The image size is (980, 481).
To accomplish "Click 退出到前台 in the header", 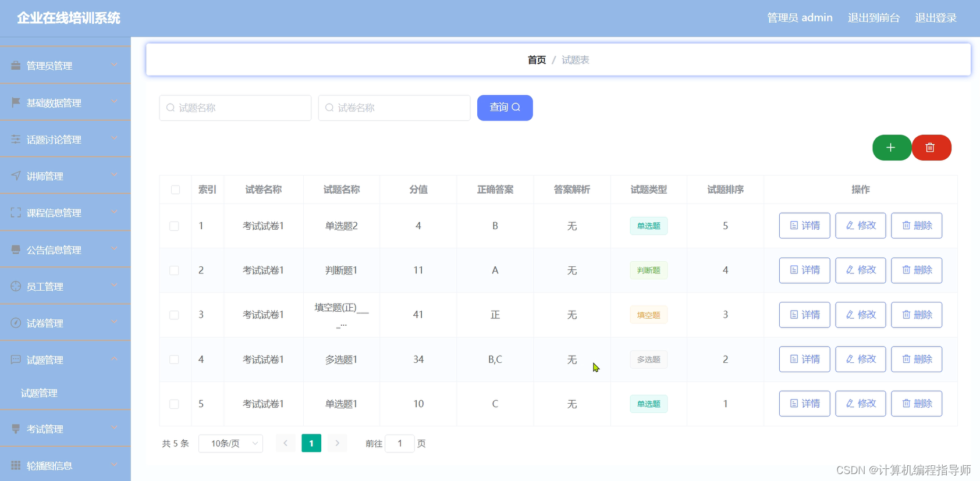I will click(874, 18).
